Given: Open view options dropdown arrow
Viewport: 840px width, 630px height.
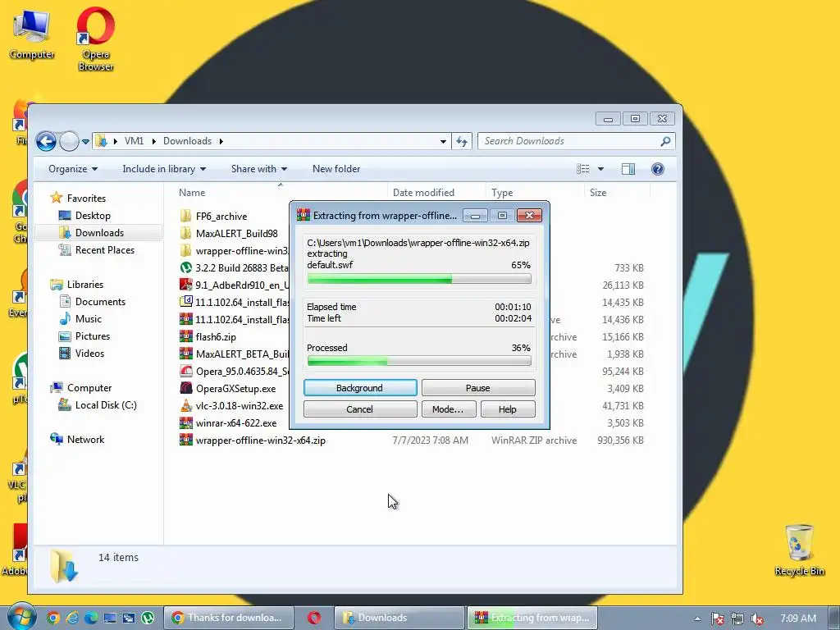Looking at the screenshot, I should click(x=600, y=169).
